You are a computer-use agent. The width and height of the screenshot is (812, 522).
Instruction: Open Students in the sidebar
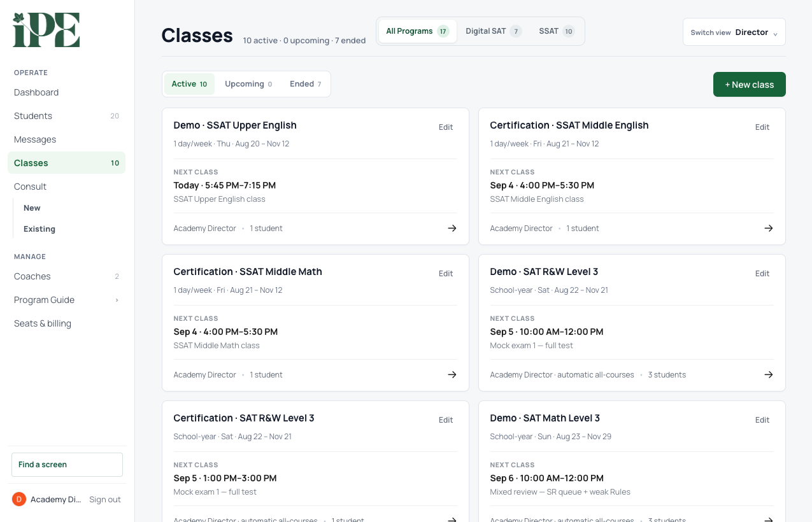(x=66, y=116)
